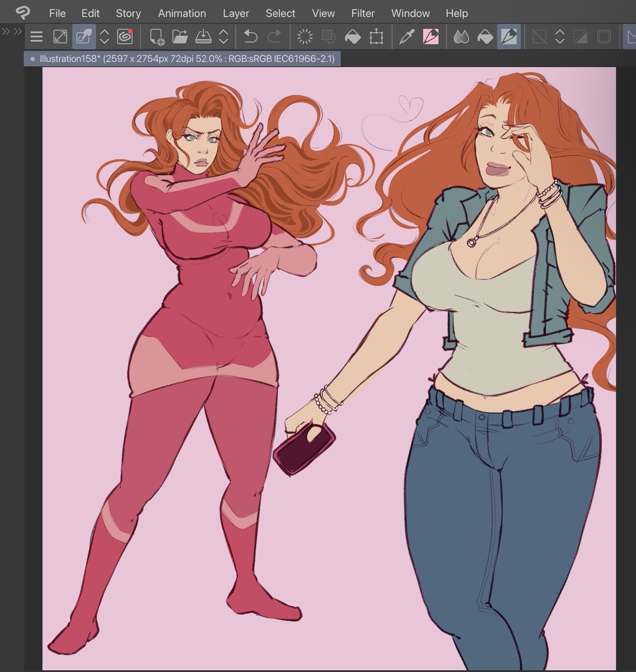Click the partly visible icon at the command bar's right end

click(630, 37)
